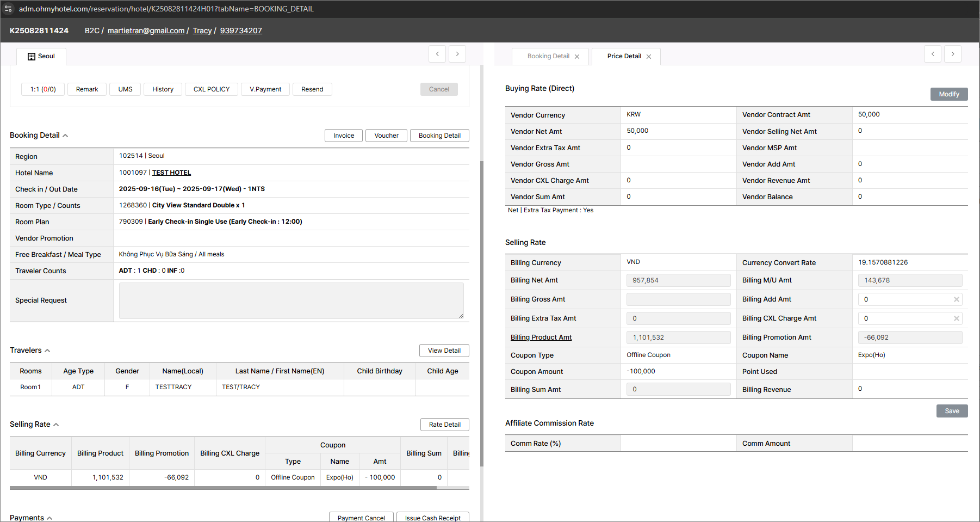Click previous arrow in the right panel
This screenshot has height=522, width=980.
[933, 54]
